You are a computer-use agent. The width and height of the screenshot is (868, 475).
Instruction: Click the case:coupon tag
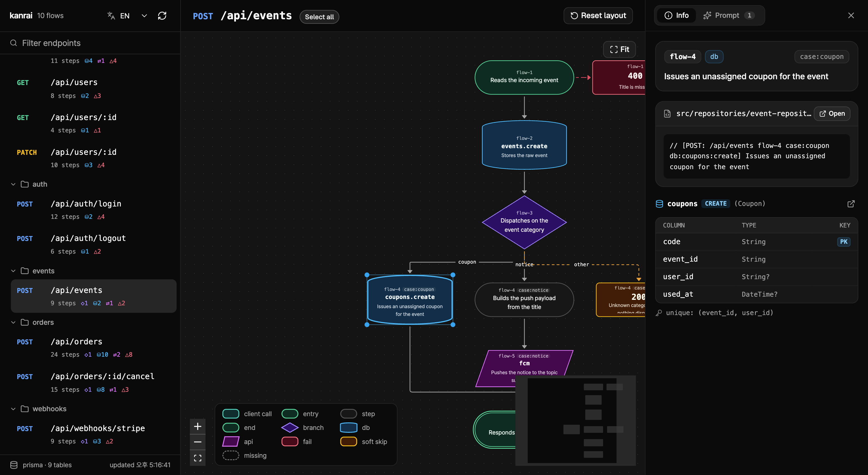(821, 57)
